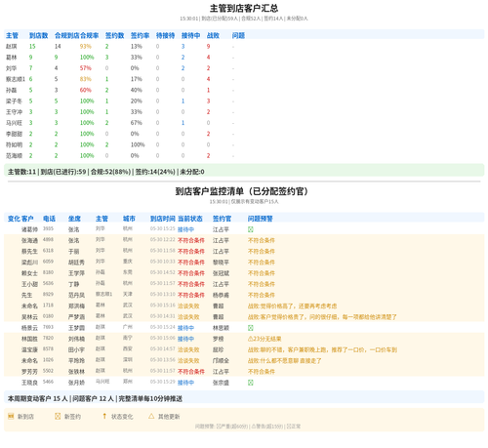Image resolution: width=488 pixels, height=448 pixels.
Task: Click phone number 8929
Action: pyautogui.click(x=48, y=294)
